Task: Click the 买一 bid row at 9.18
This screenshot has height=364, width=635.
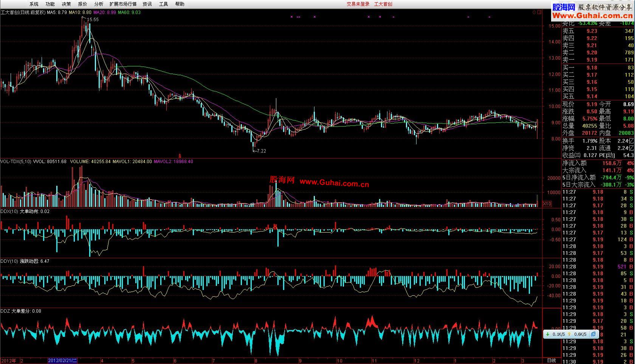Action: (598, 68)
